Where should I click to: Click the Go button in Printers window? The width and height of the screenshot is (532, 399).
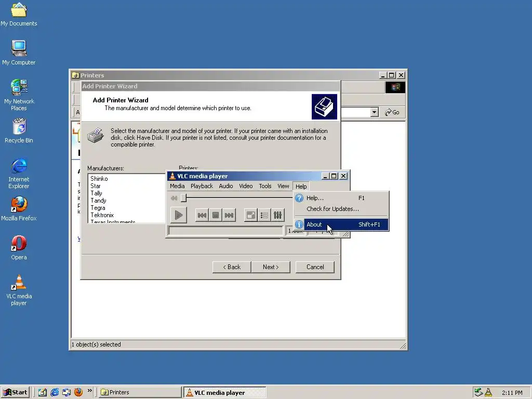(x=392, y=112)
